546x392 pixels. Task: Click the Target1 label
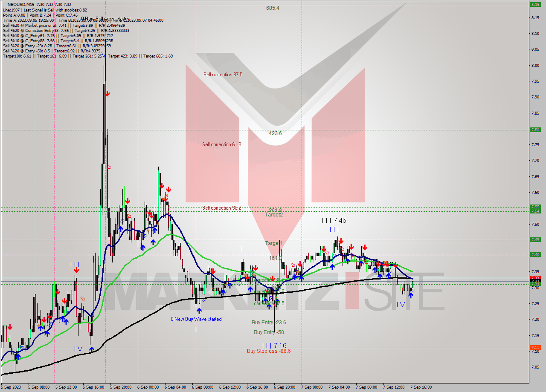pos(274,243)
